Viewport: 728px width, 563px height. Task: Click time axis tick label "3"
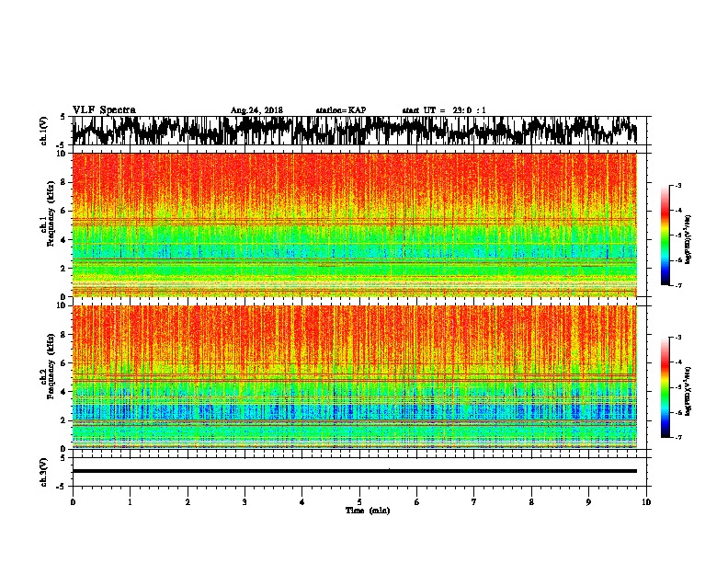[x=245, y=502]
